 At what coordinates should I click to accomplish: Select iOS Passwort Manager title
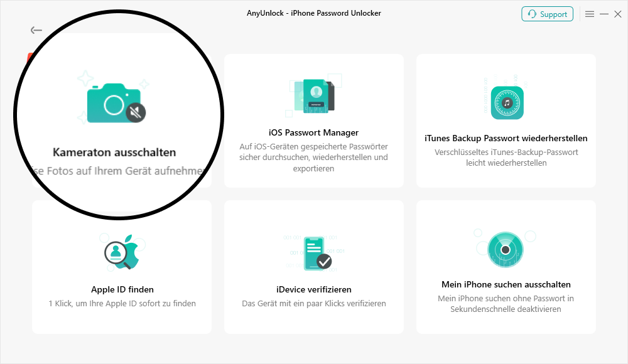point(313,132)
